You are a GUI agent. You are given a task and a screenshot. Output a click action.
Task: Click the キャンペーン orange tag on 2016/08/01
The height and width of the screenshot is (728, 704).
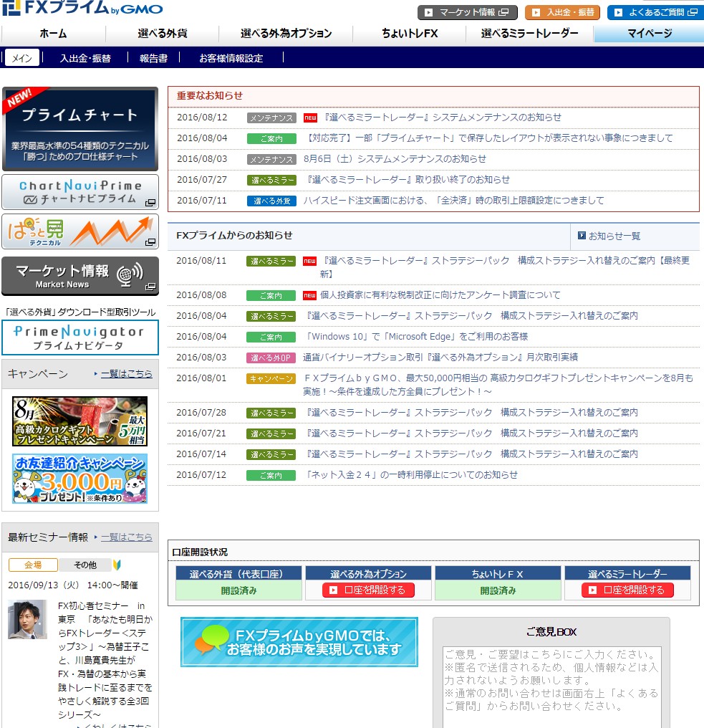[x=271, y=379]
